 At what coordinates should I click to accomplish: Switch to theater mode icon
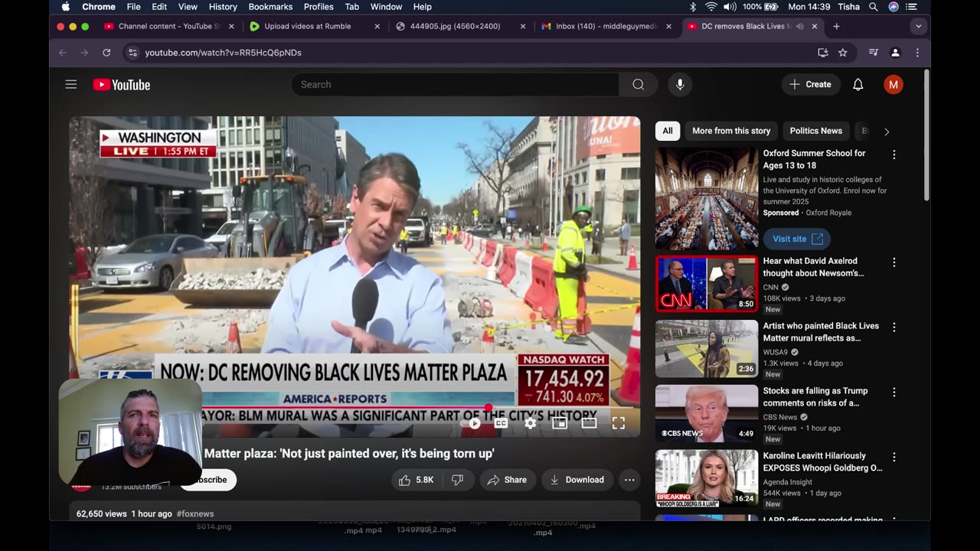(x=589, y=422)
